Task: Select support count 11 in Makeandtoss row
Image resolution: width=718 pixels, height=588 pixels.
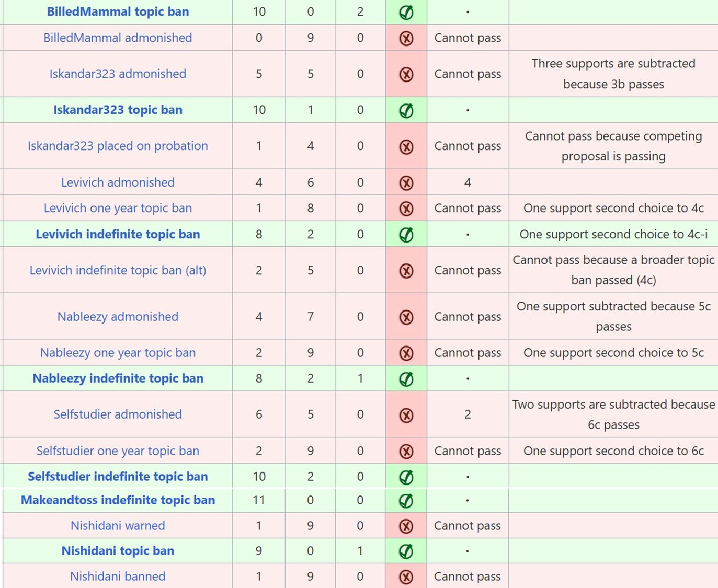Action: pos(259,500)
